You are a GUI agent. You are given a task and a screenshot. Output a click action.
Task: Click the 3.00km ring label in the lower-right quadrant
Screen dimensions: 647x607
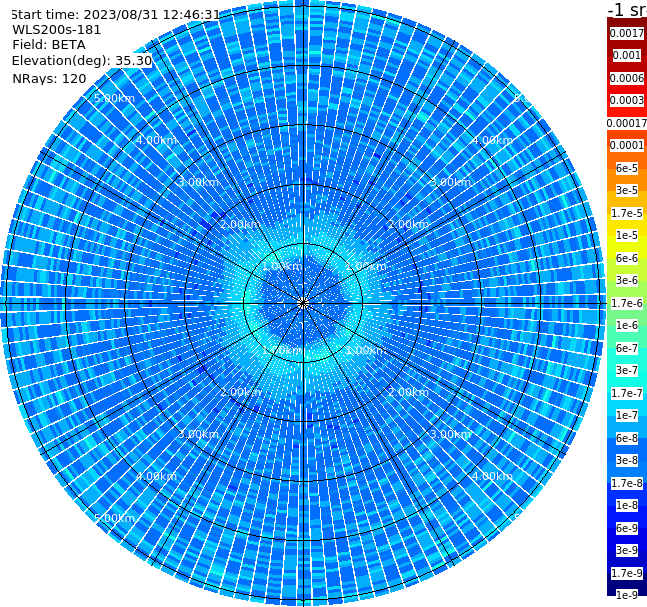tap(451, 434)
